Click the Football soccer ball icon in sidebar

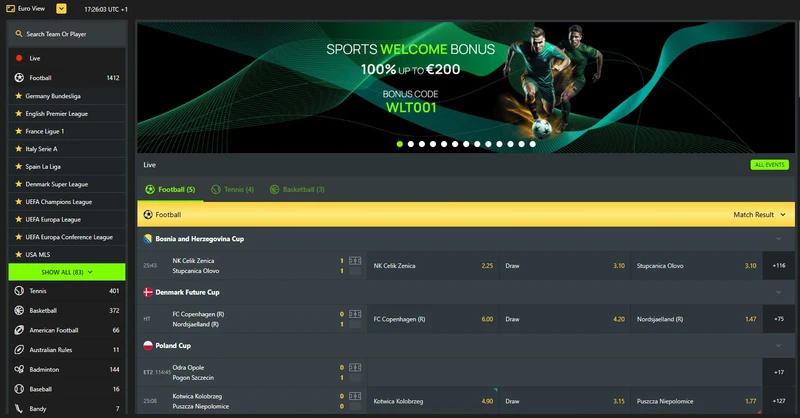[19, 77]
